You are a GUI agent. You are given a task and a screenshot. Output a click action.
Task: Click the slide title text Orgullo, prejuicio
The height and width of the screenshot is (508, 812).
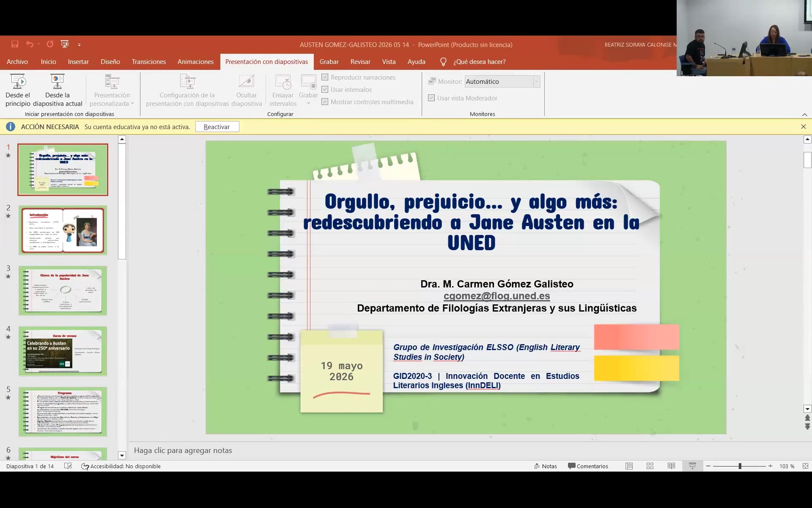click(471, 222)
